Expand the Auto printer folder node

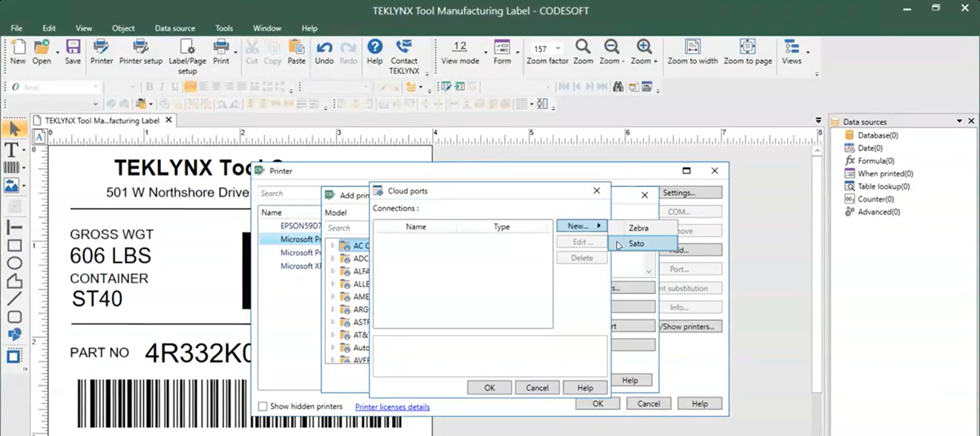[333, 347]
